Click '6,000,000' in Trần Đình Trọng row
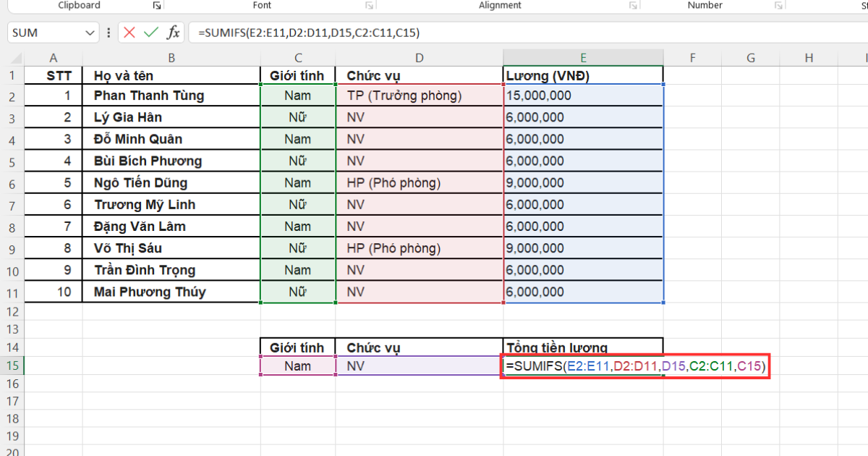868x456 pixels. click(x=584, y=270)
